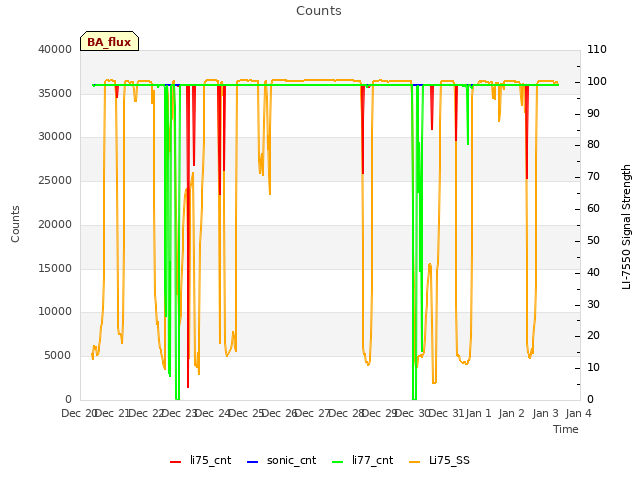Click the green li77_cnt legend swatch
This screenshot has height=480, width=640.
click(338, 462)
